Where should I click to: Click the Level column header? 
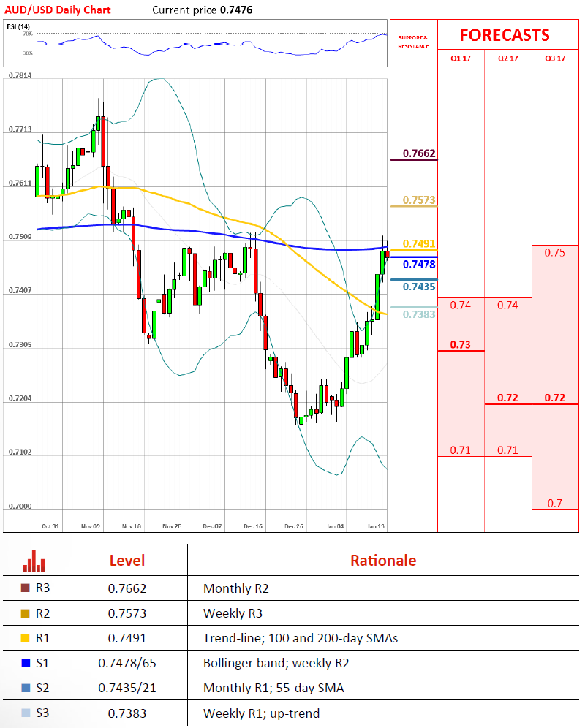[x=127, y=561]
